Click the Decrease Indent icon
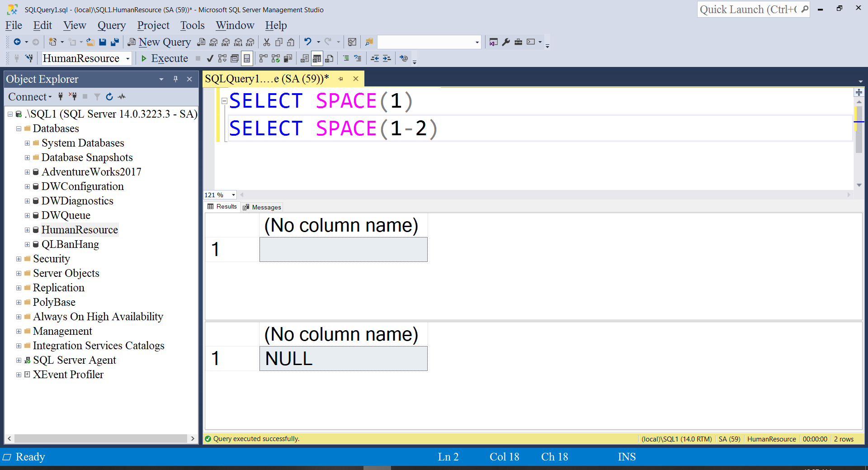Viewport: 868px width, 470px height. 375,58
